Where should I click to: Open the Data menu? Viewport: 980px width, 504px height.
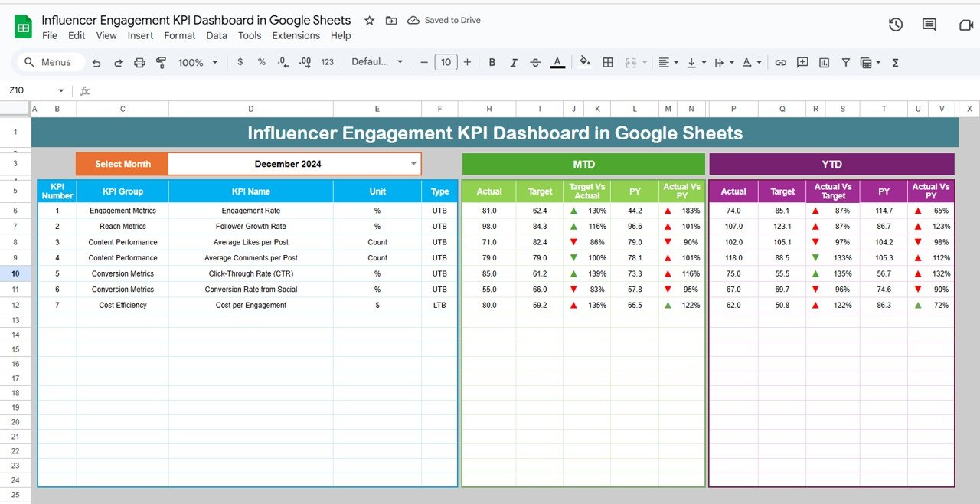click(x=217, y=35)
